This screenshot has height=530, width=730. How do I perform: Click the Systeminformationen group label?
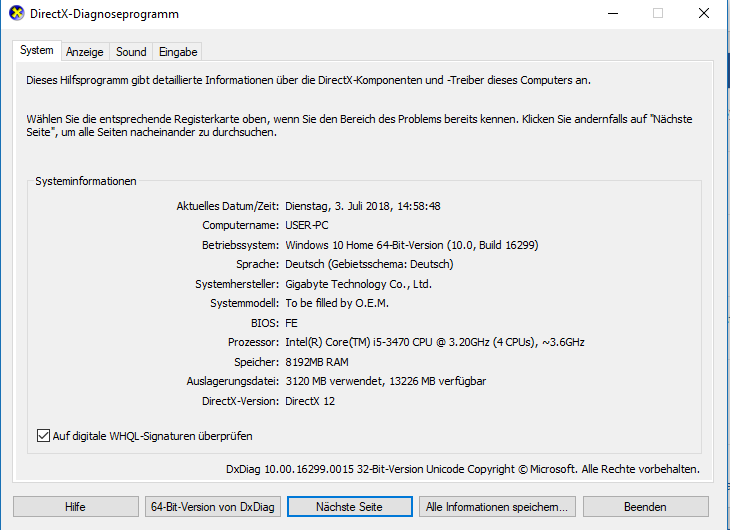click(86, 181)
